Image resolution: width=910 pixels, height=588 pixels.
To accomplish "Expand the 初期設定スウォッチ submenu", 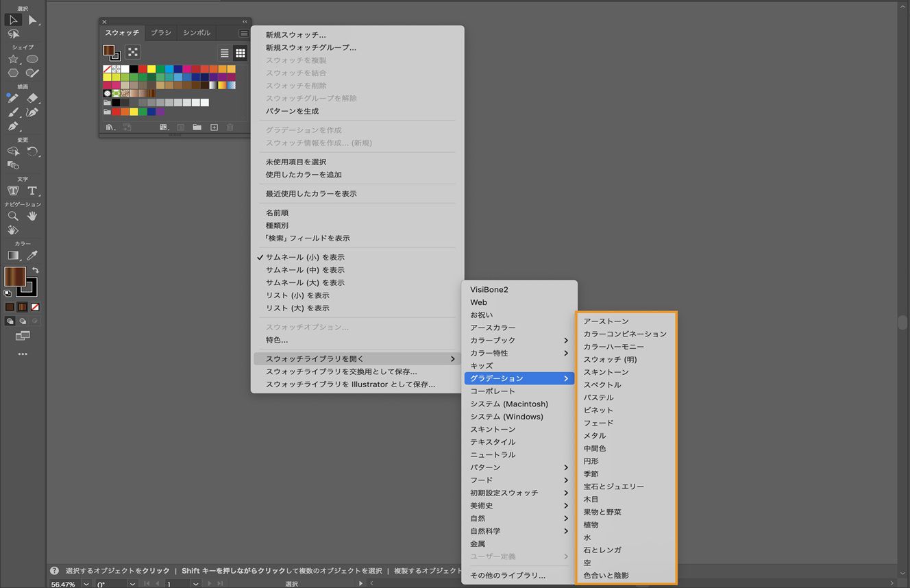I will click(x=519, y=493).
